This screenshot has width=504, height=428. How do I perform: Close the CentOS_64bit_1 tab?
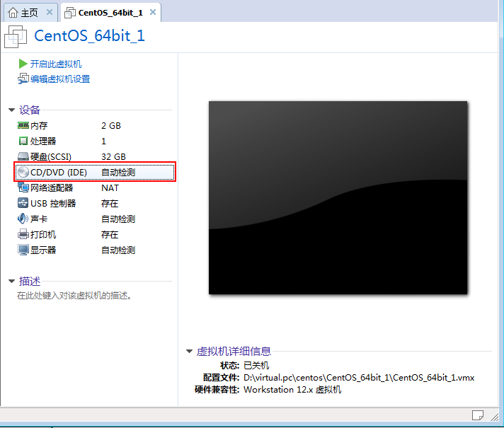pos(153,12)
